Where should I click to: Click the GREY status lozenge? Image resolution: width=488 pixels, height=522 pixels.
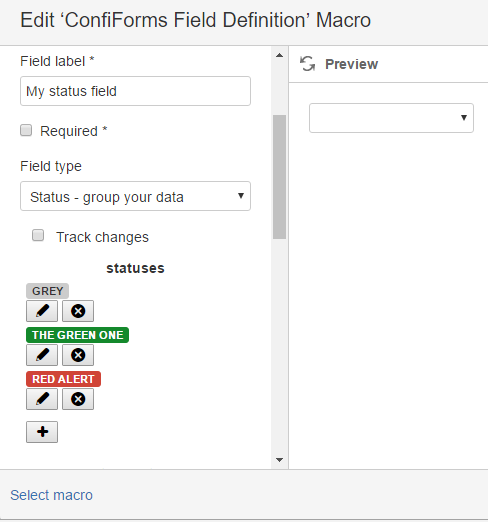coord(48,291)
